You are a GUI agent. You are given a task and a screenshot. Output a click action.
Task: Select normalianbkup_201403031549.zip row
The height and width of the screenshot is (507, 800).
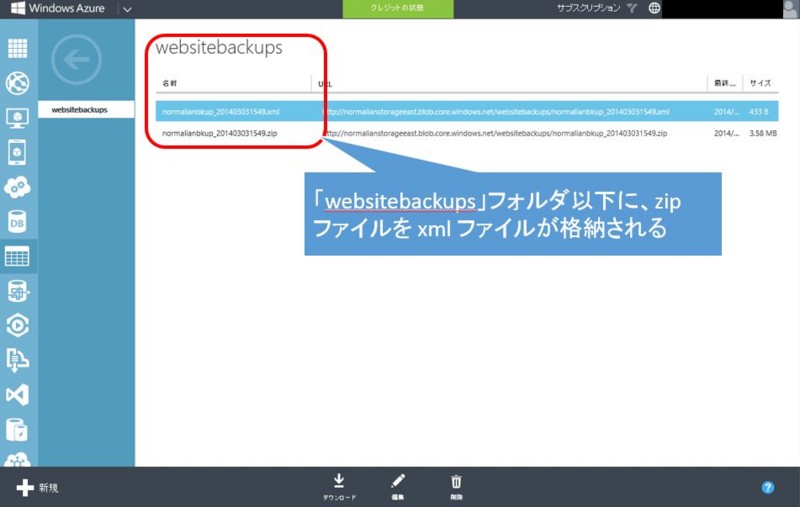tap(467, 133)
